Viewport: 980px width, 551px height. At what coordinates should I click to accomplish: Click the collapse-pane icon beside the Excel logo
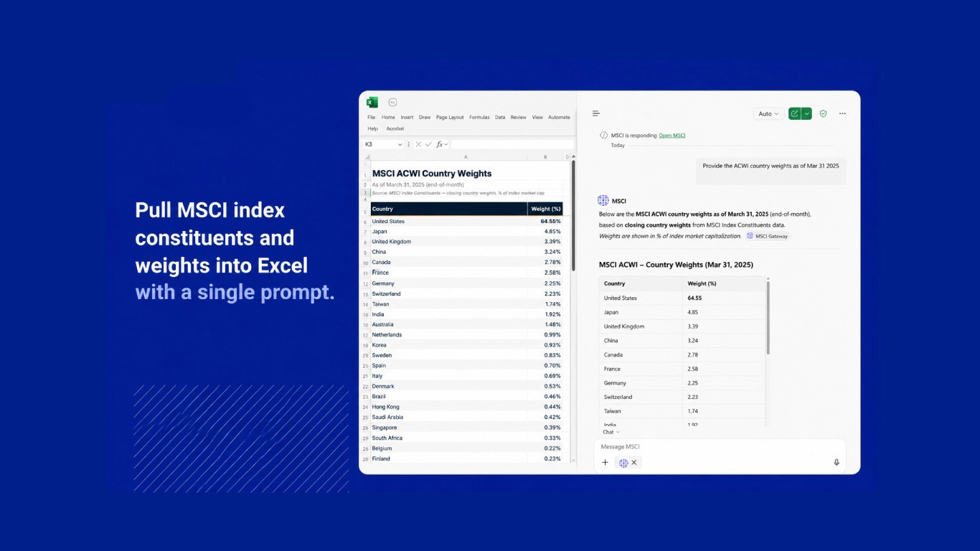392,103
